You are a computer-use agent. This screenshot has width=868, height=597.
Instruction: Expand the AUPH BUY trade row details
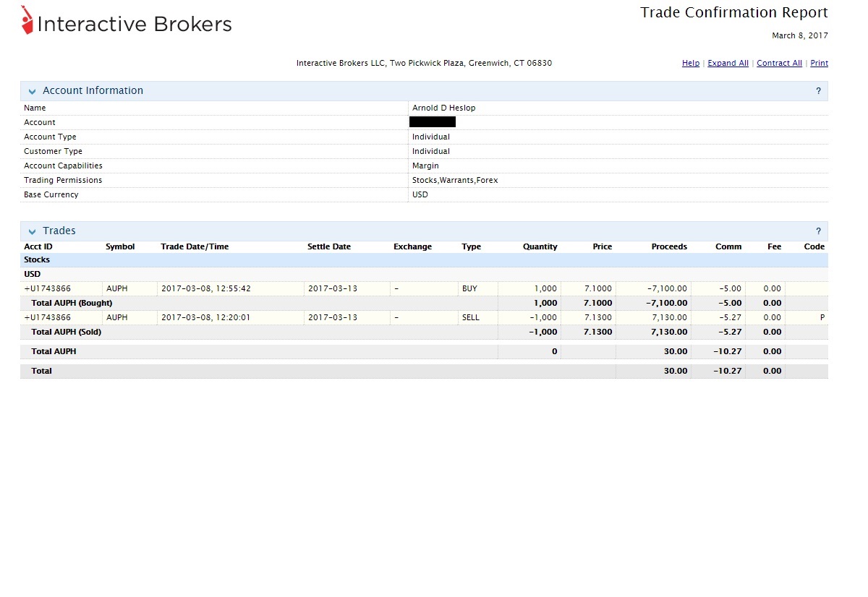click(27, 288)
